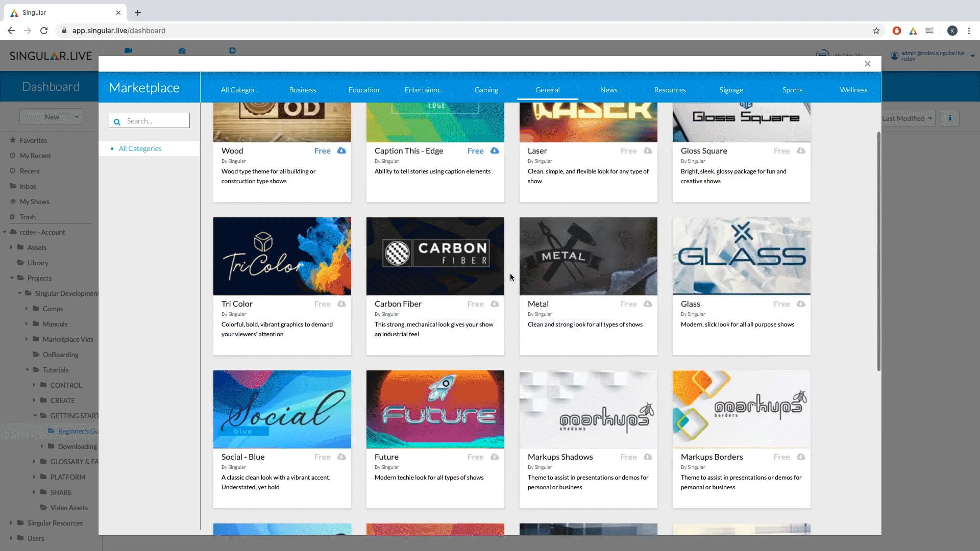Click the info icon on dashboard toolbar
Viewport: 980px width, 551px height.
click(950, 118)
